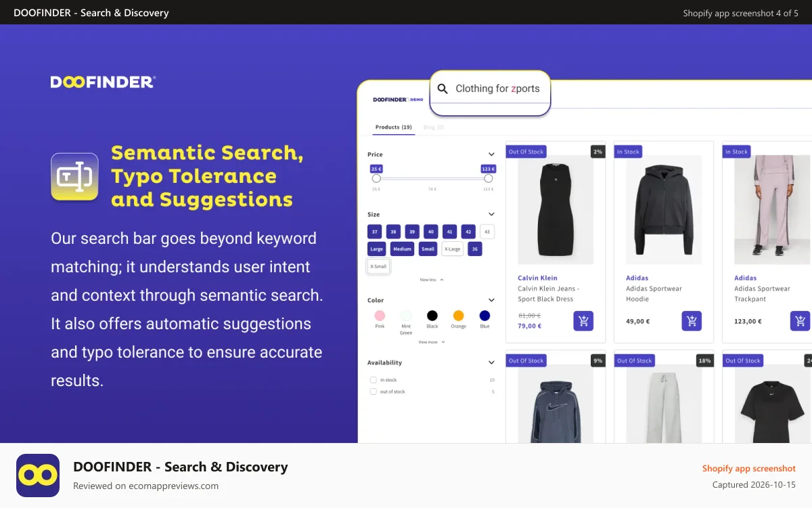
Task: Toggle the Medium size filter
Action: [x=403, y=249]
